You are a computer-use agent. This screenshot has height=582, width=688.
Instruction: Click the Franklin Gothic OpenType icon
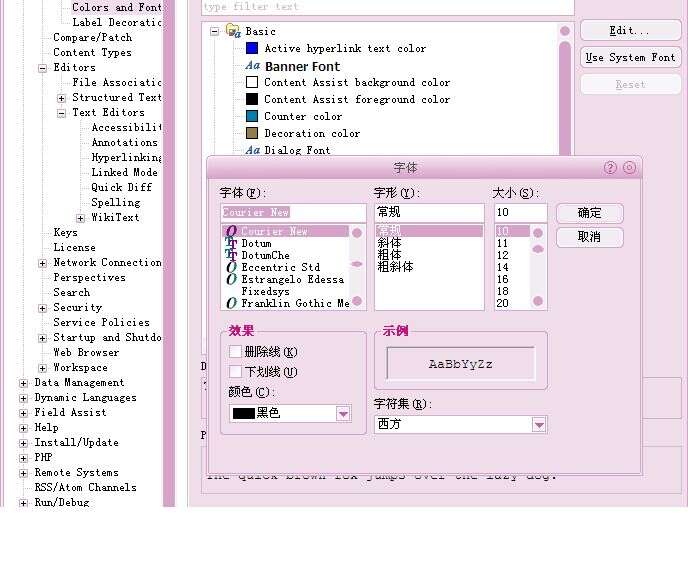[x=232, y=303]
